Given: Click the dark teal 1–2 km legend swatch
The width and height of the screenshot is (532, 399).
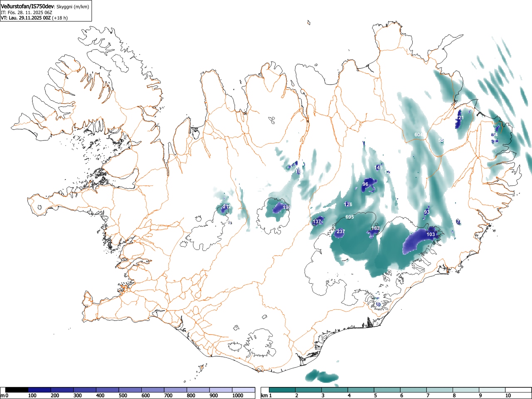Looking at the screenshot, I should (x=282, y=390).
